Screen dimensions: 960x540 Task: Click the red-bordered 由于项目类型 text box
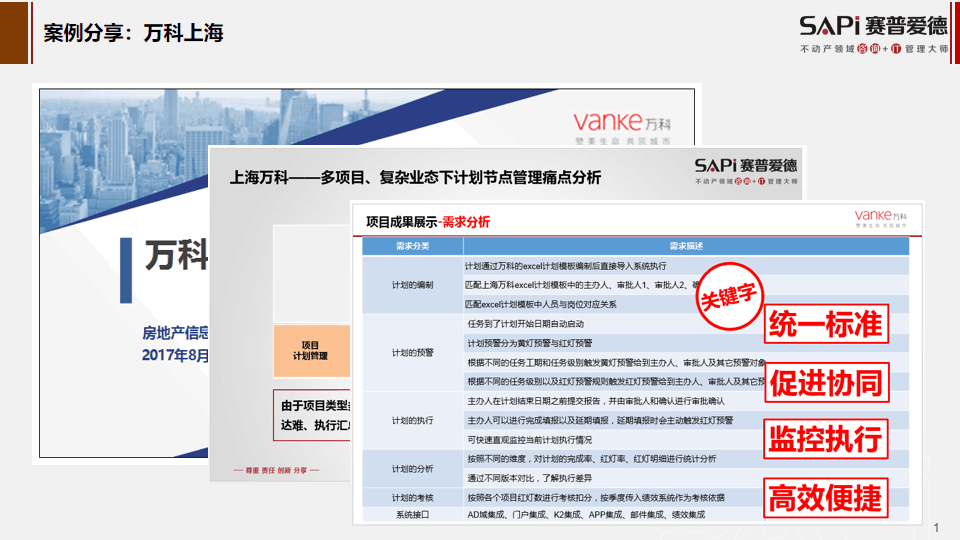(x=312, y=415)
